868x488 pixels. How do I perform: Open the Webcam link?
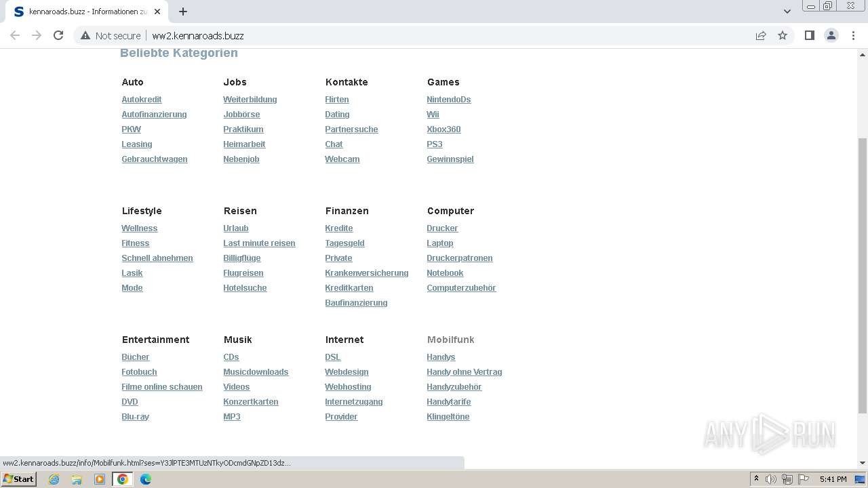tap(342, 159)
